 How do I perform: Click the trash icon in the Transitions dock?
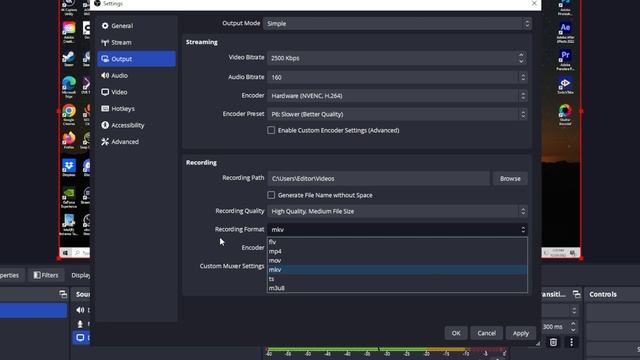553,342
